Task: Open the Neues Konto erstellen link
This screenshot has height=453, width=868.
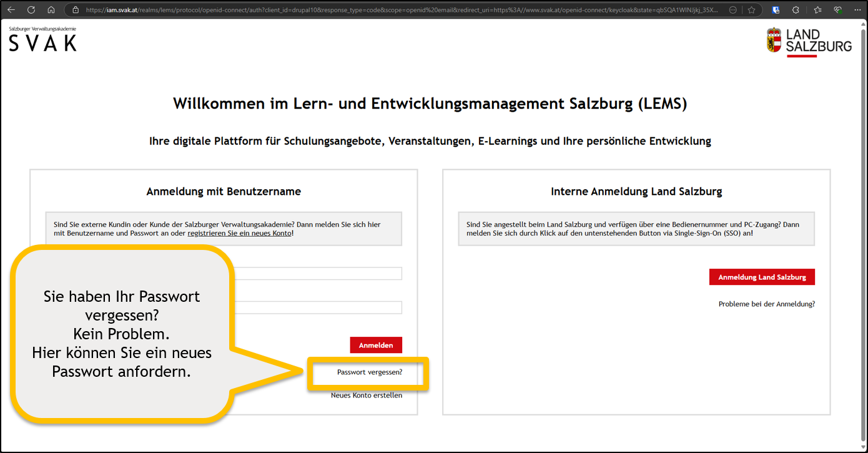Action: pos(367,395)
